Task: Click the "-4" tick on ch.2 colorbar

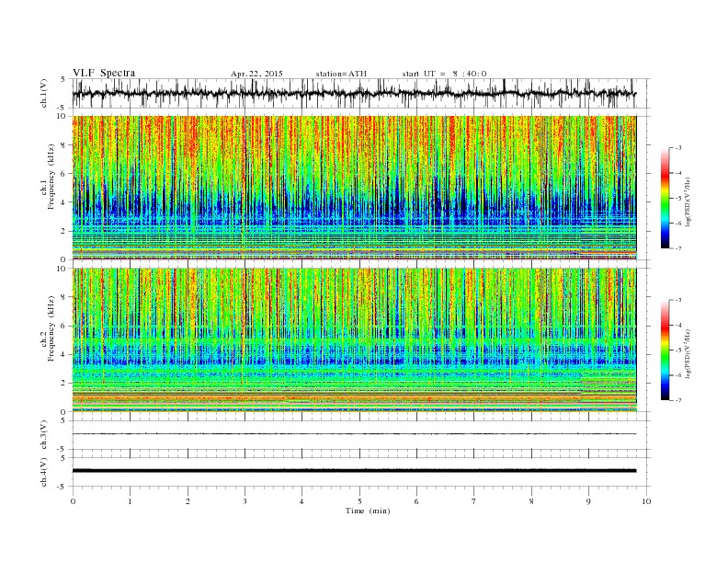Action: [x=678, y=325]
